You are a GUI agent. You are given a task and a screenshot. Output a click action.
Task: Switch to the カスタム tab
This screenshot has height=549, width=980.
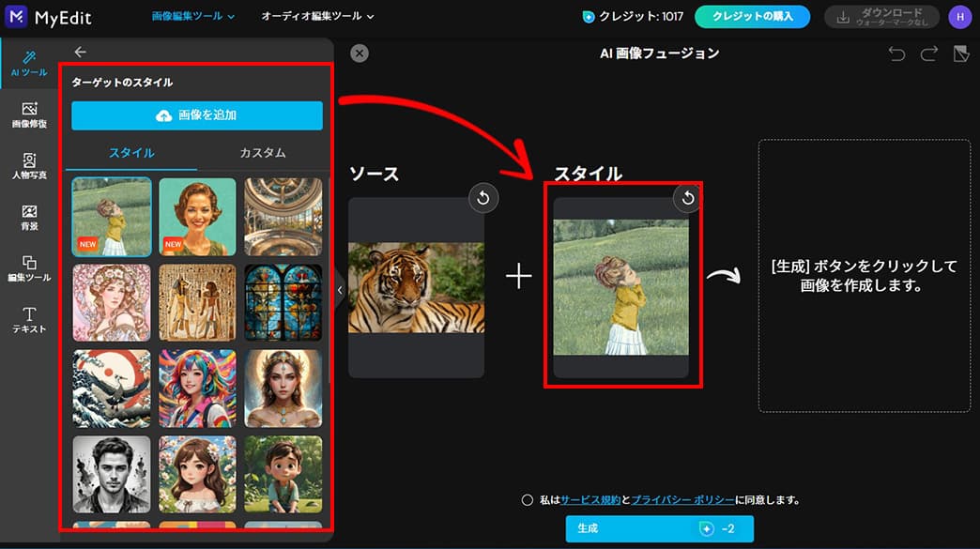263,153
